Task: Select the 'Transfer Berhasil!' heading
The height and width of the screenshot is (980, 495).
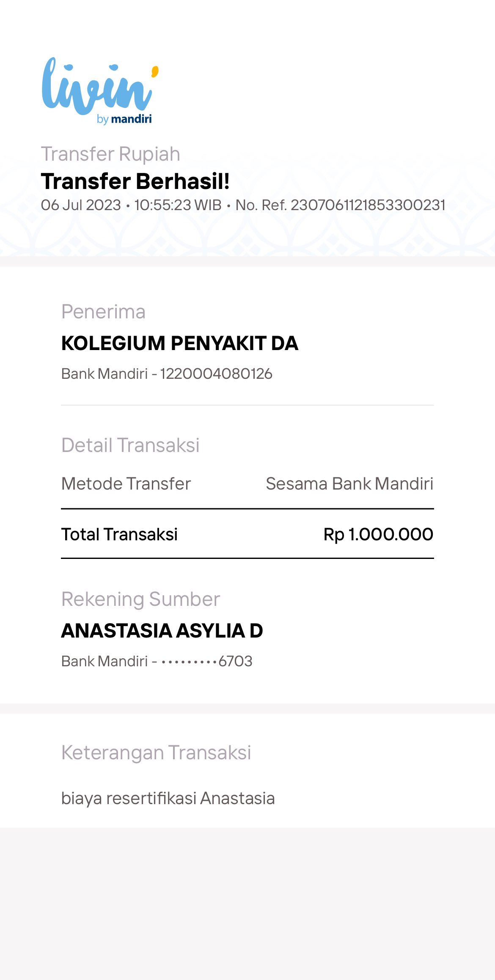Action: tap(135, 181)
